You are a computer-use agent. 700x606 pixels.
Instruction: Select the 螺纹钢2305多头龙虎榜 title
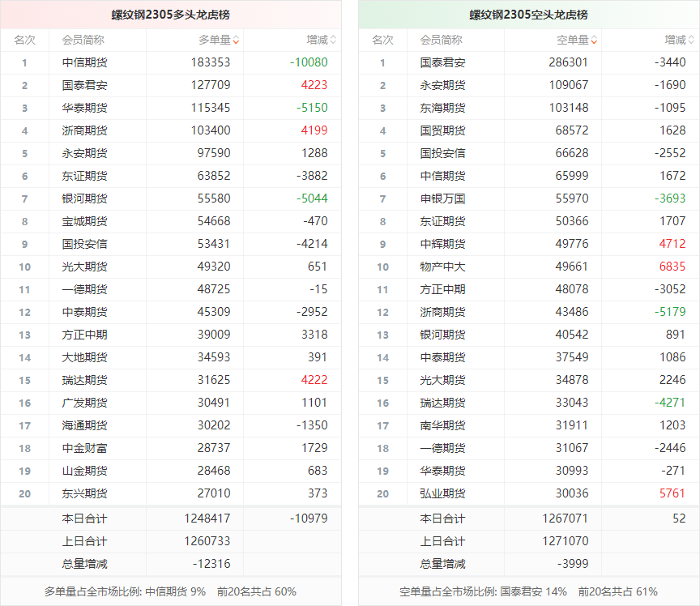170,15
